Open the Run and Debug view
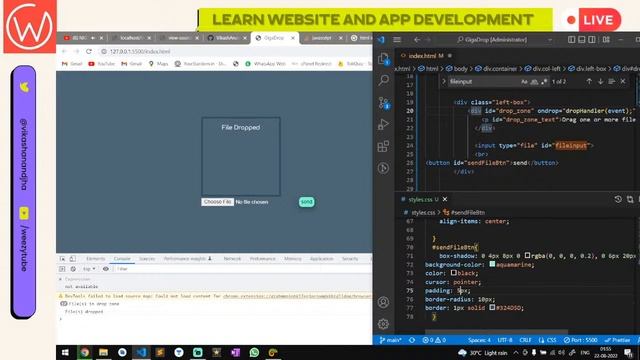This screenshot has height=360, width=640. click(383, 124)
